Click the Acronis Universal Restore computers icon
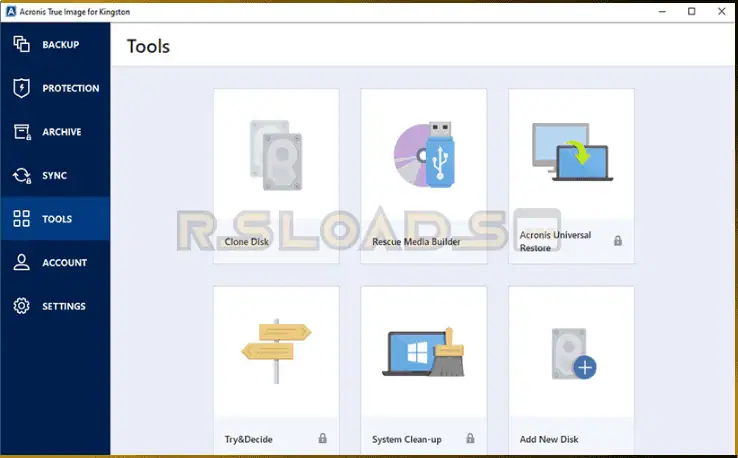This screenshot has height=458, width=738. 572,152
